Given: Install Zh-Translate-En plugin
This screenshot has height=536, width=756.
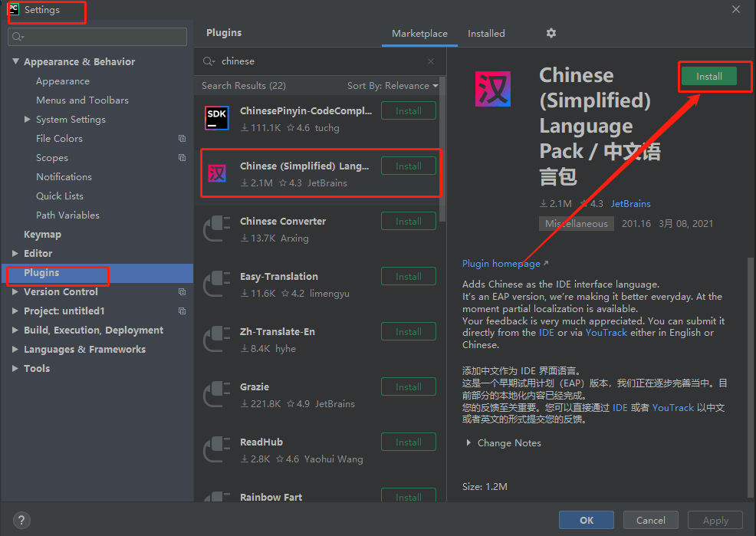Looking at the screenshot, I should [x=409, y=331].
